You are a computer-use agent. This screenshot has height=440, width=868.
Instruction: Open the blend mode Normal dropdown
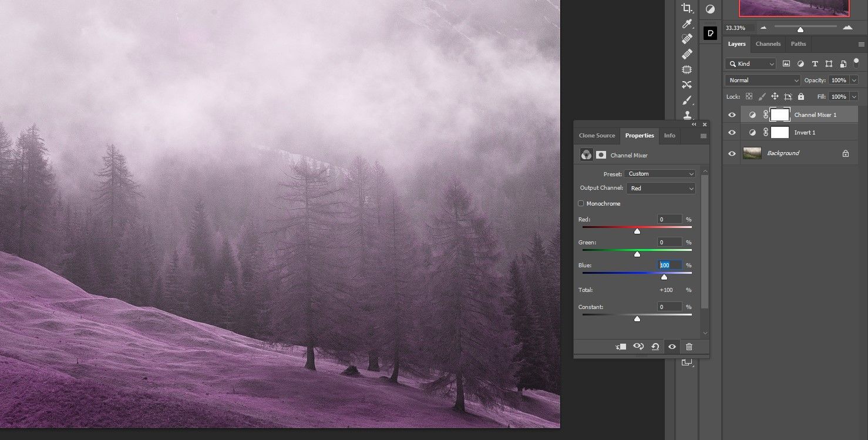763,80
